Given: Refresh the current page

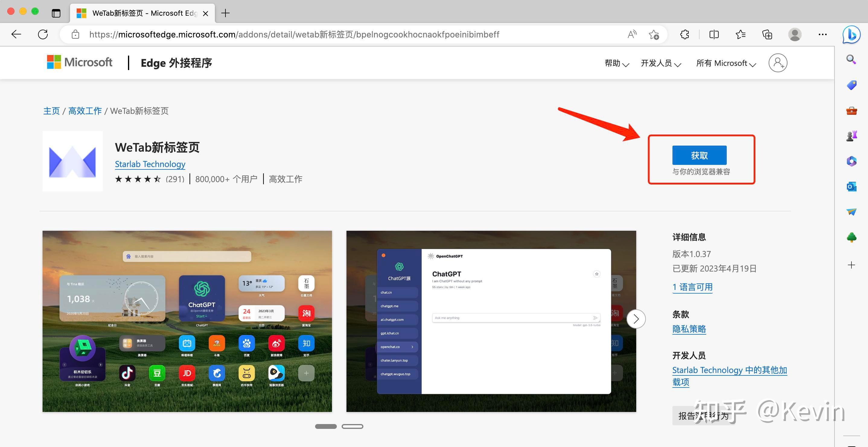Looking at the screenshot, I should 43,34.
